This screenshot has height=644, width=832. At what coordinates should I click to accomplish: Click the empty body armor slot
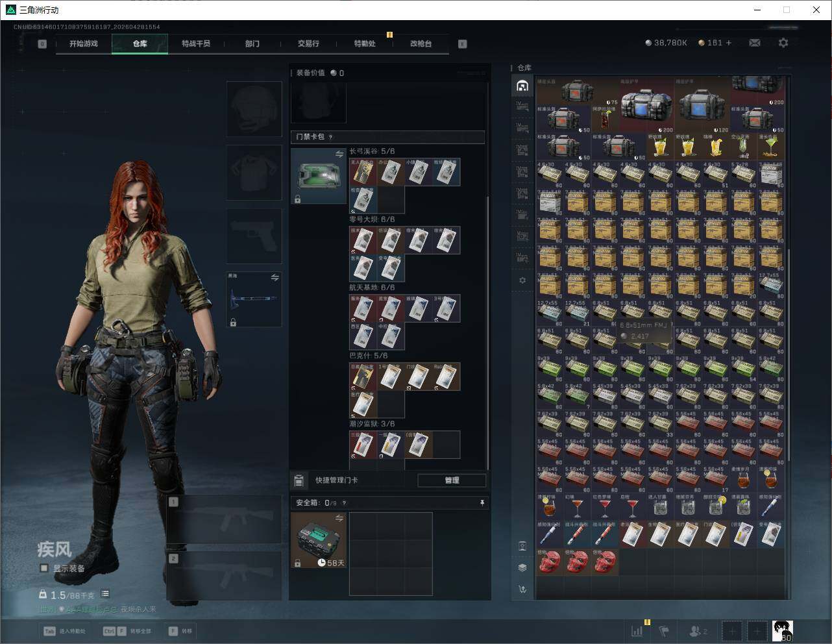[x=254, y=172]
